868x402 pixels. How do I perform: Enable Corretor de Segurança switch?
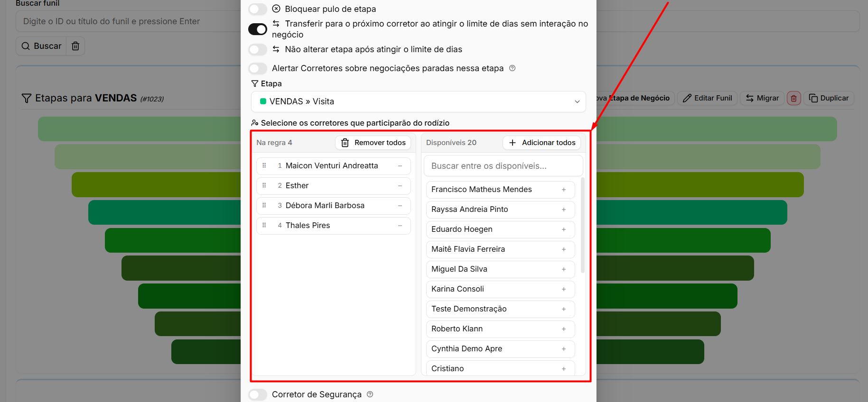coord(258,394)
